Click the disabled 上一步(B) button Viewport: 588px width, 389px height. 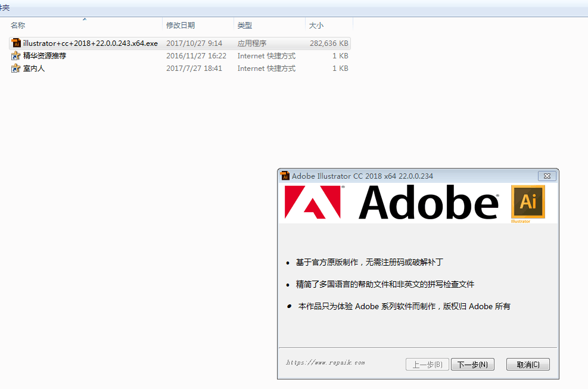[x=427, y=364]
